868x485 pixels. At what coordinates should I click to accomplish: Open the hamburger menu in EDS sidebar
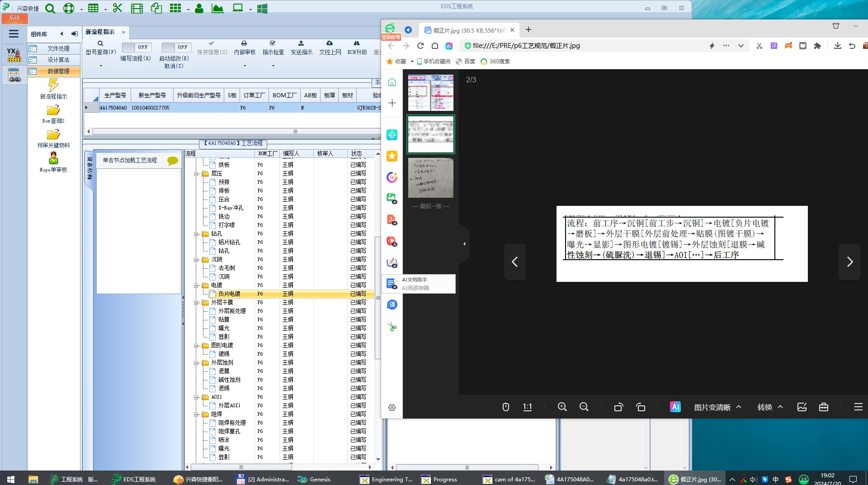(14, 33)
